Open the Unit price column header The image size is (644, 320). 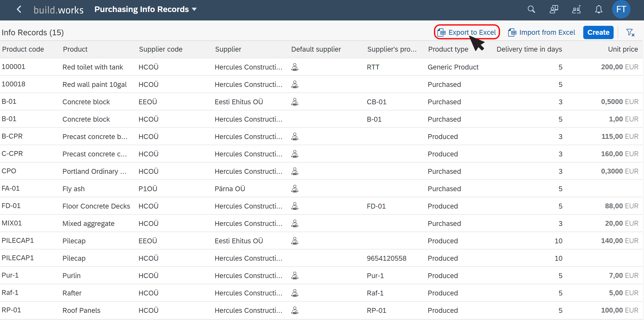point(623,49)
